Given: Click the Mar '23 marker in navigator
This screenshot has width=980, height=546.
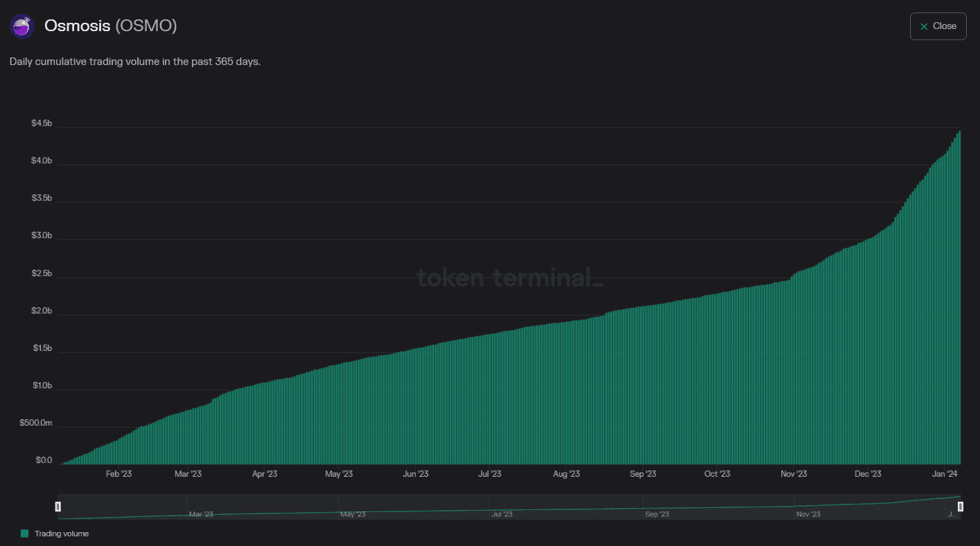Looking at the screenshot, I should tap(201, 514).
